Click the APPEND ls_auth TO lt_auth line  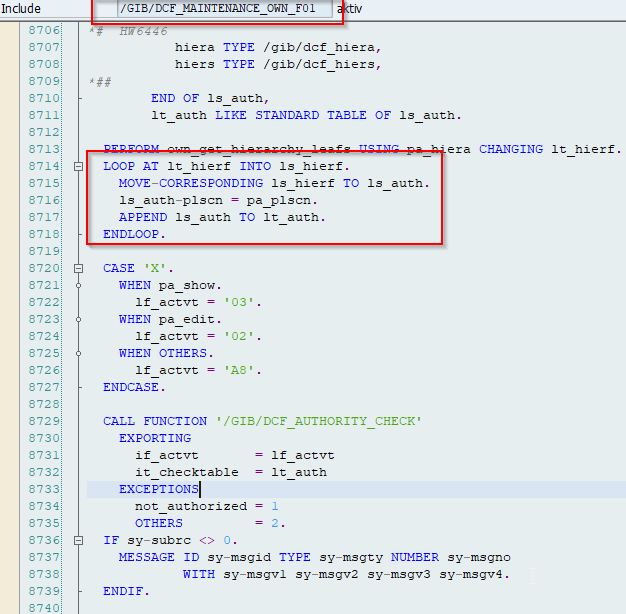pos(222,217)
